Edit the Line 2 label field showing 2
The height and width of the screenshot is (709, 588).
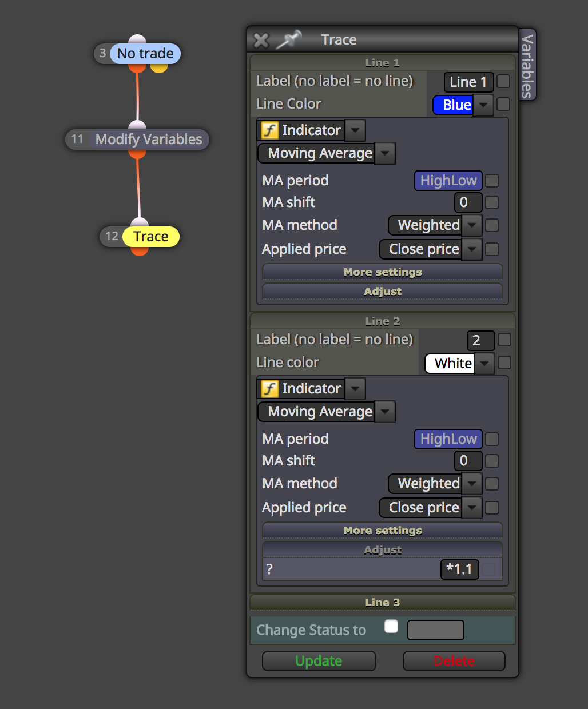(480, 341)
